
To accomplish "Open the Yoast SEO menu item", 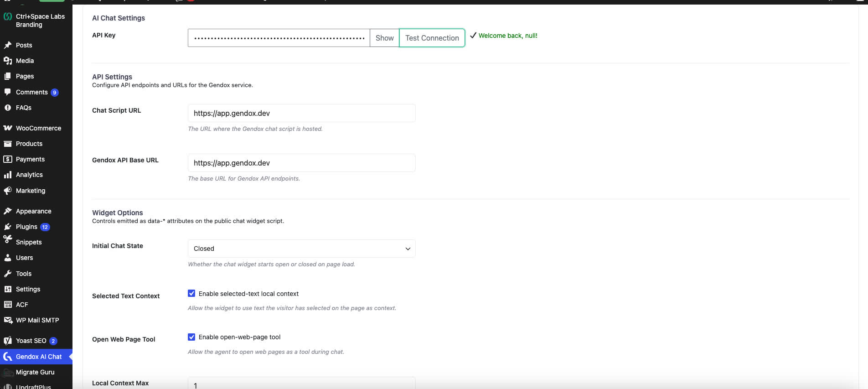I will (x=36, y=341).
